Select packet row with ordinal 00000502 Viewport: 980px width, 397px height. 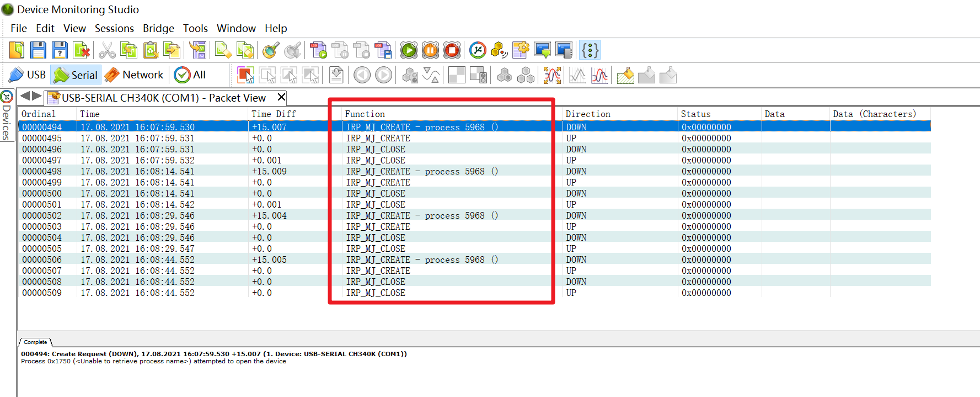coord(42,215)
